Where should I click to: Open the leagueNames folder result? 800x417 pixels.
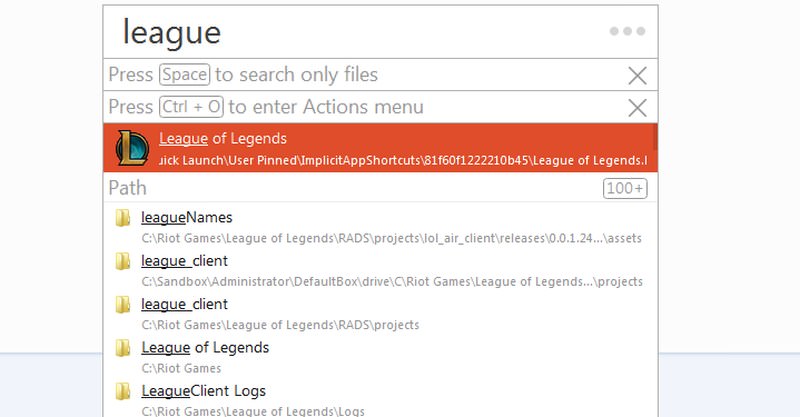(380, 227)
